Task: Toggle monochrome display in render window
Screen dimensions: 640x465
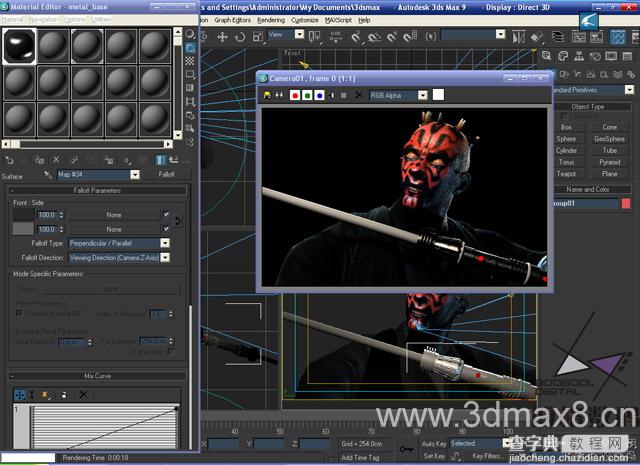Action: [x=344, y=95]
